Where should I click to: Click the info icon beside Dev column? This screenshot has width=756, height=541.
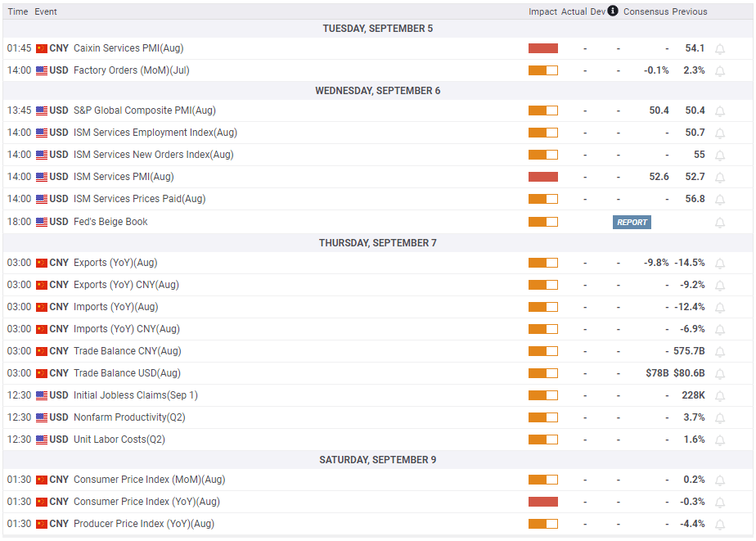point(614,11)
